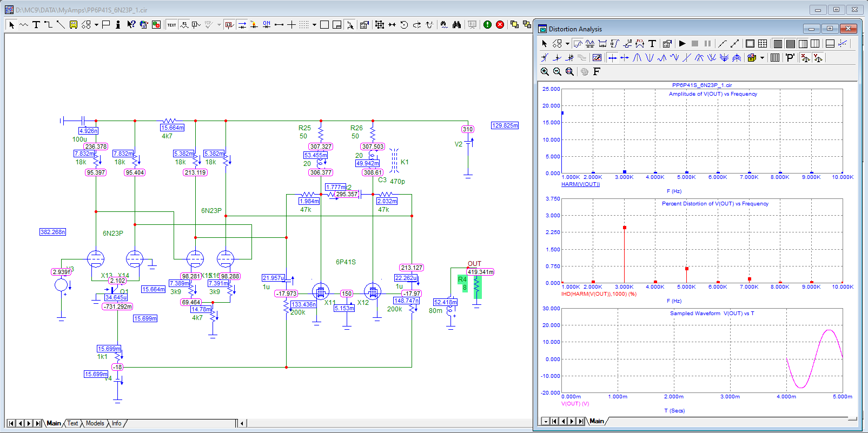Click the binoculars Find icon
This screenshot has width=868, height=433.
coord(456,25)
